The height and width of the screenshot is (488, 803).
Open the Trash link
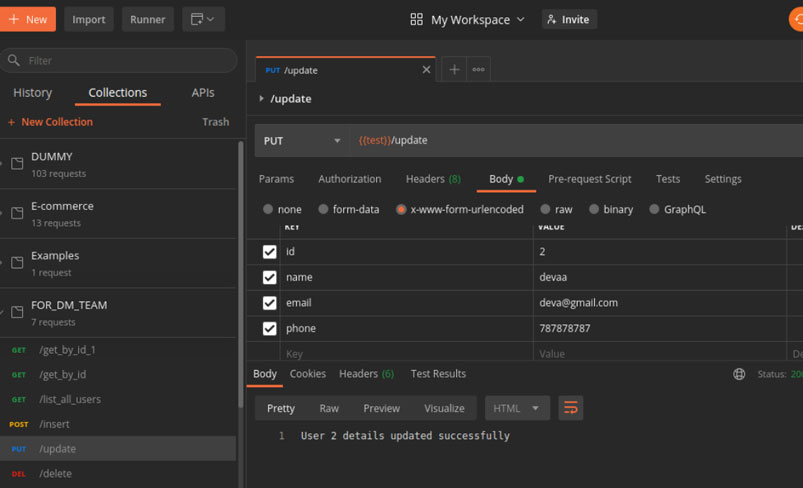[216, 122]
